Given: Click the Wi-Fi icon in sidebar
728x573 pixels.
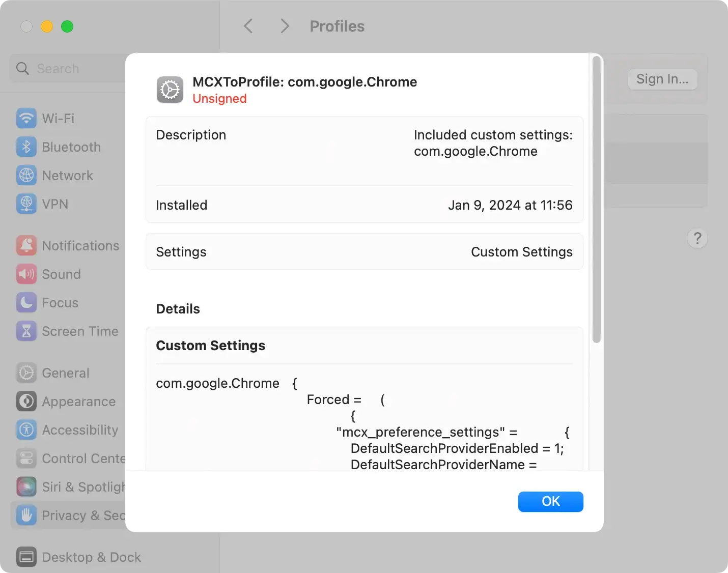Looking at the screenshot, I should point(26,119).
